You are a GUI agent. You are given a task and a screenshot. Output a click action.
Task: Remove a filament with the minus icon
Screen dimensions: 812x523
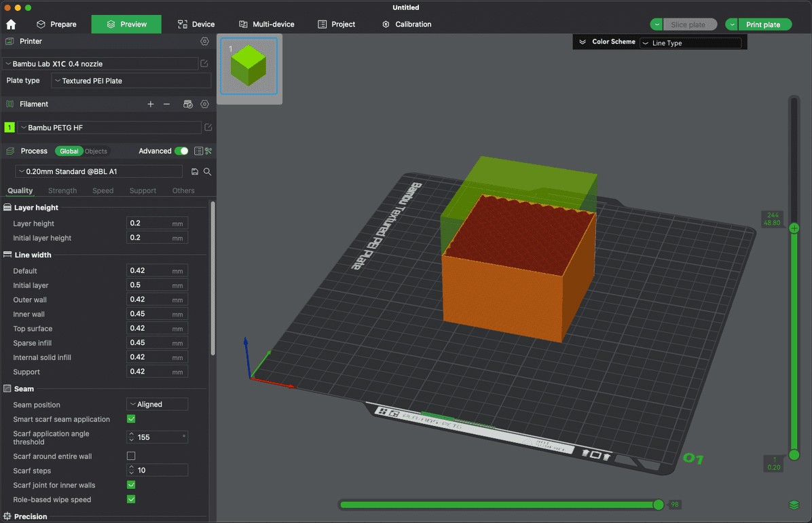tap(167, 104)
